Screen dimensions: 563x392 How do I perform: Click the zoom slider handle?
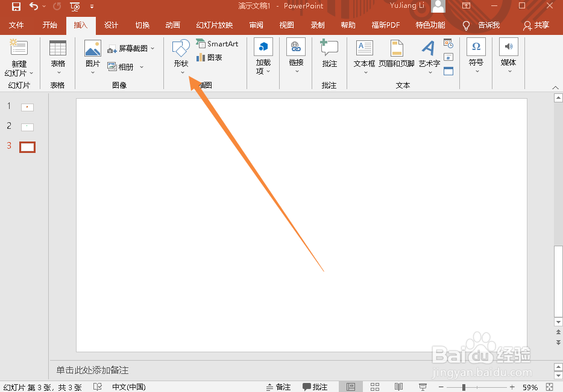pos(464,387)
